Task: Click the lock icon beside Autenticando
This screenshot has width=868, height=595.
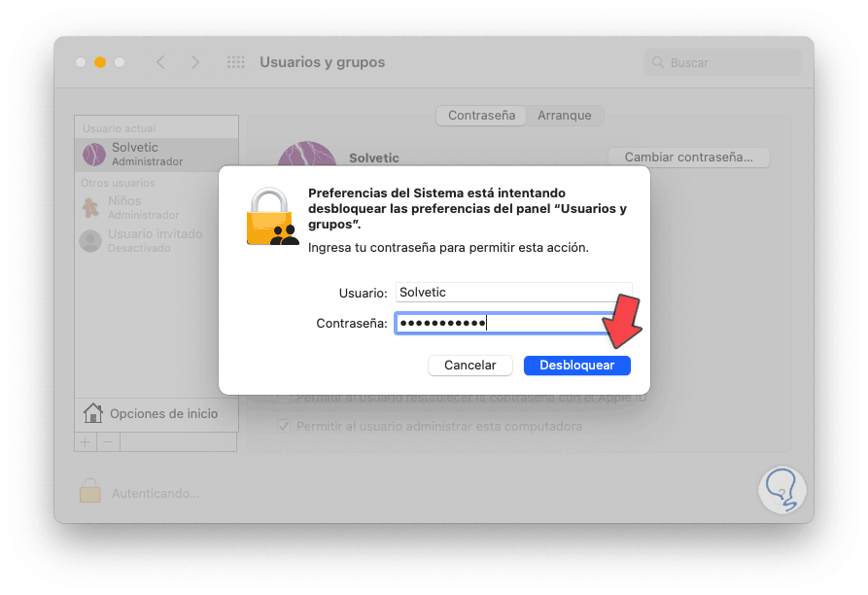Action: tap(89, 490)
